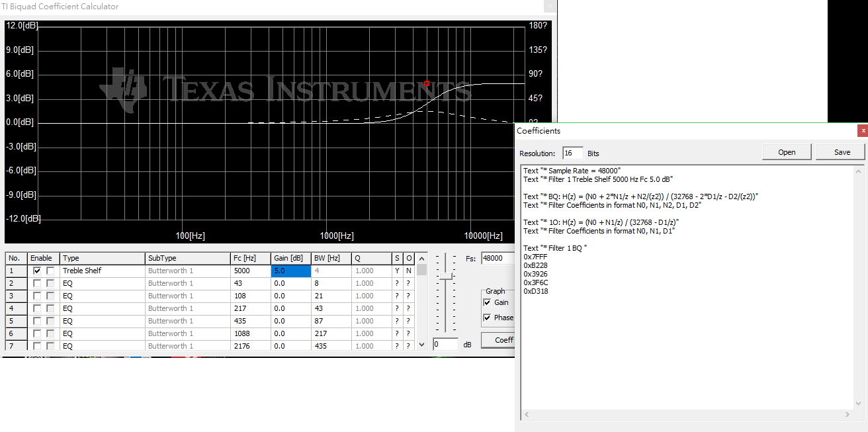Open the Type cell EQ in filter 2
The height and width of the screenshot is (432, 868).
point(103,283)
